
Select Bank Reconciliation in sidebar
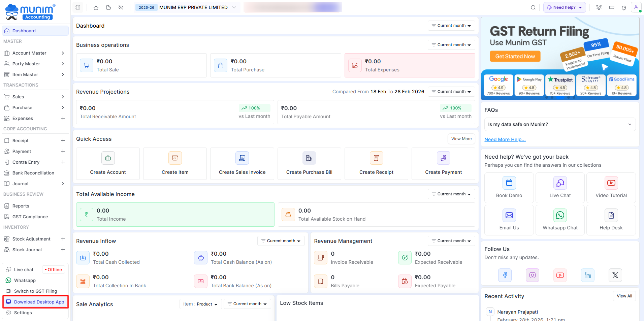[x=33, y=173]
